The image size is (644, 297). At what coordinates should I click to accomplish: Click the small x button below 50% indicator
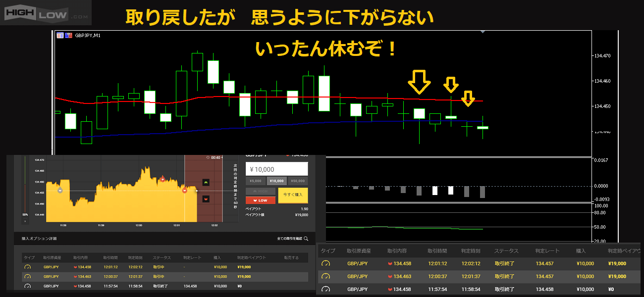click(25, 221)
